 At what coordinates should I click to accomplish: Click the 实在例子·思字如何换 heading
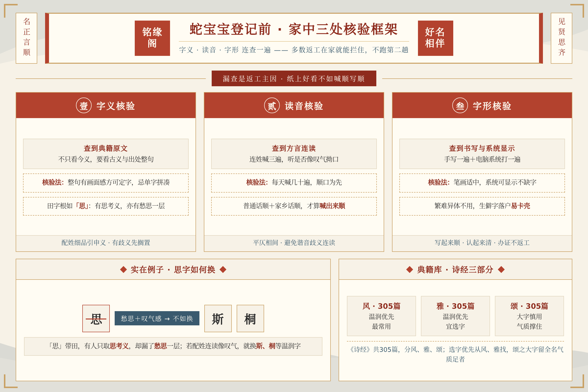pos(173,269)
